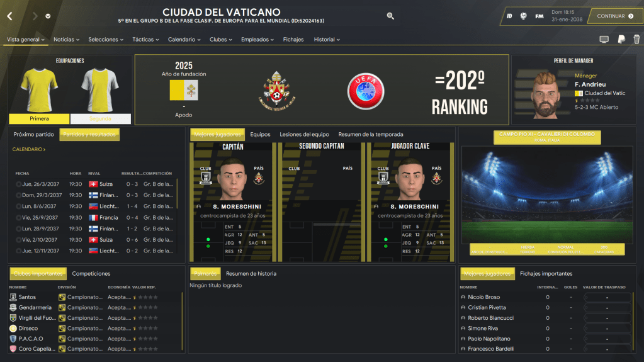Click the trash bin icon
Image resolution: width=644 pixels, height=362 pixels.
coord(636,39)
